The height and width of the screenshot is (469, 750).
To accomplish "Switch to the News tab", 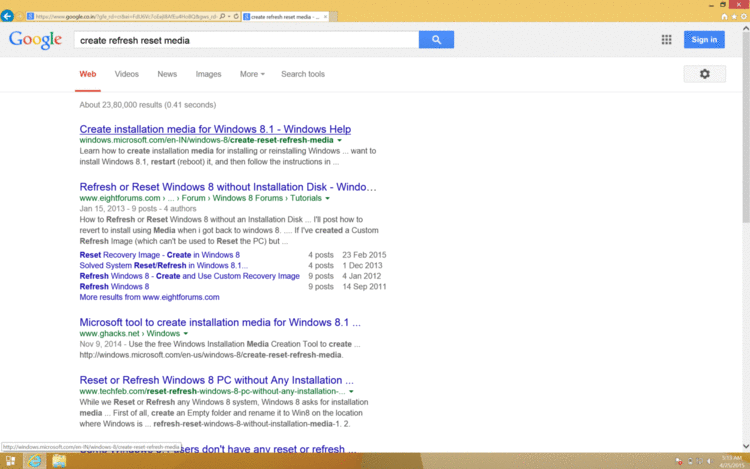I will (x=167, y=74).
